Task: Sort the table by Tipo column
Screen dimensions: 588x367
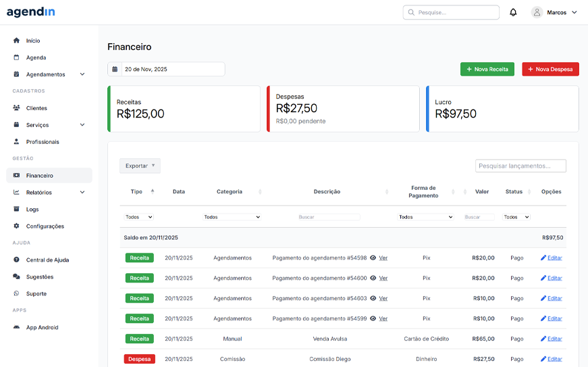Action: (153, 191)
